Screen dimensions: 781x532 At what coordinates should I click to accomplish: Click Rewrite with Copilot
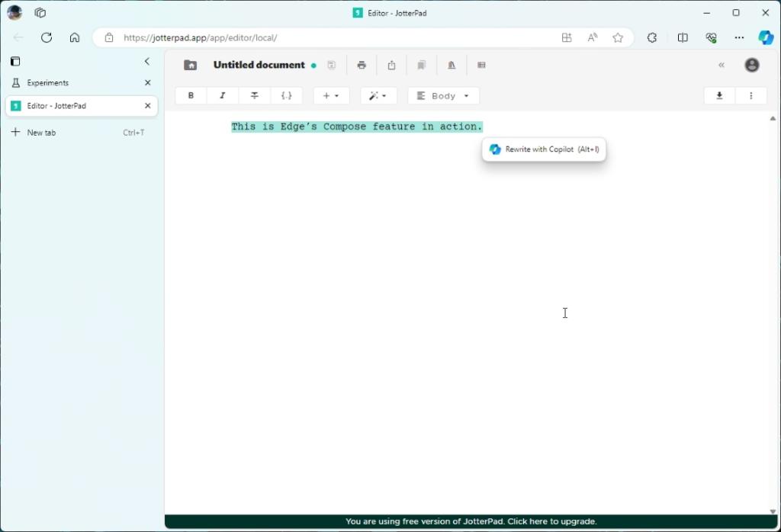pyautogui.click(x=544, y=149)
